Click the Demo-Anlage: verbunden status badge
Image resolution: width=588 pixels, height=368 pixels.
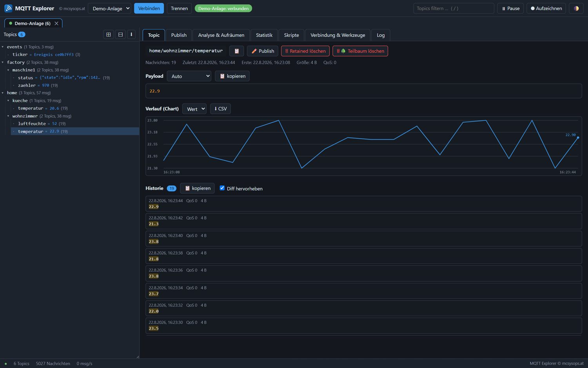tap(223, 8)
